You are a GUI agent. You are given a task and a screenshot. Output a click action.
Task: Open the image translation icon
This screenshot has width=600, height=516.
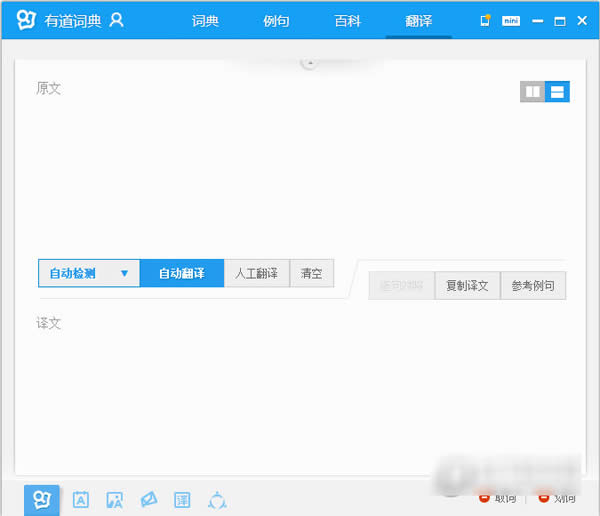coord(114,500)
